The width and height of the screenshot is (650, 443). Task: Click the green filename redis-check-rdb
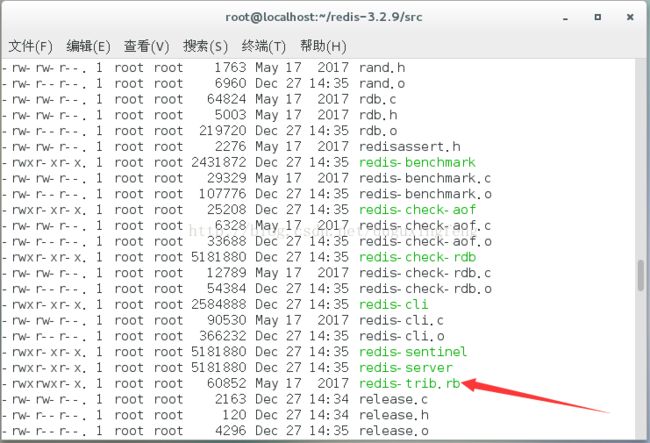pos(417,257)
